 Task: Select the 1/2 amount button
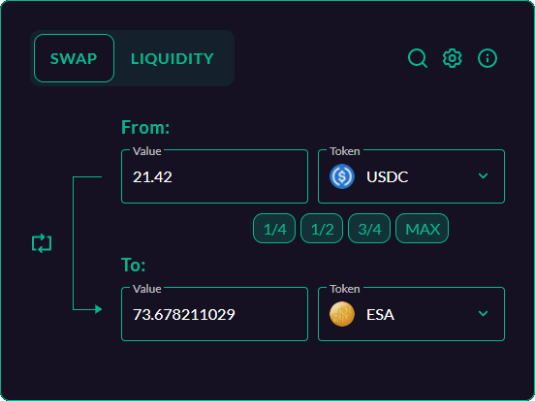point(322,228)
